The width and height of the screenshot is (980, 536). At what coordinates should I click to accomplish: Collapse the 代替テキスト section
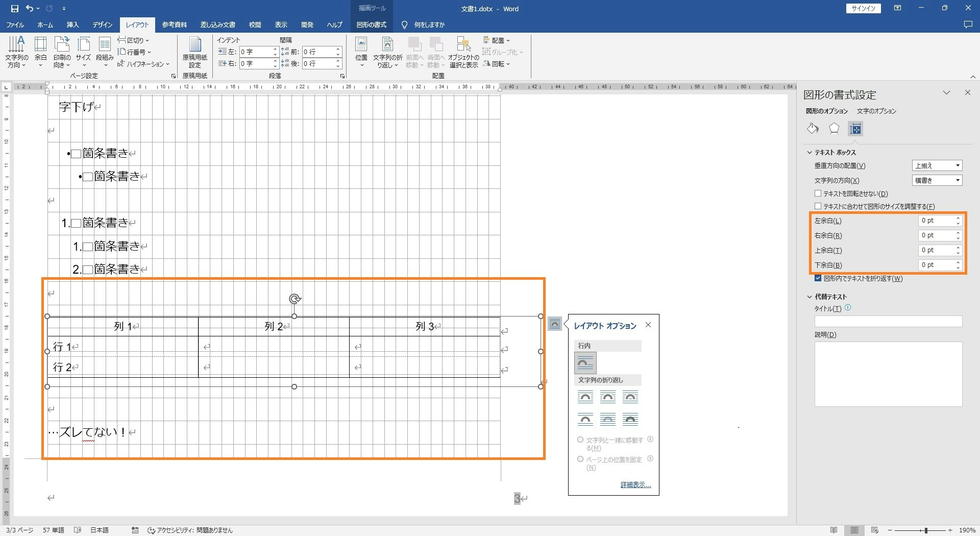[x=810, y=297]
